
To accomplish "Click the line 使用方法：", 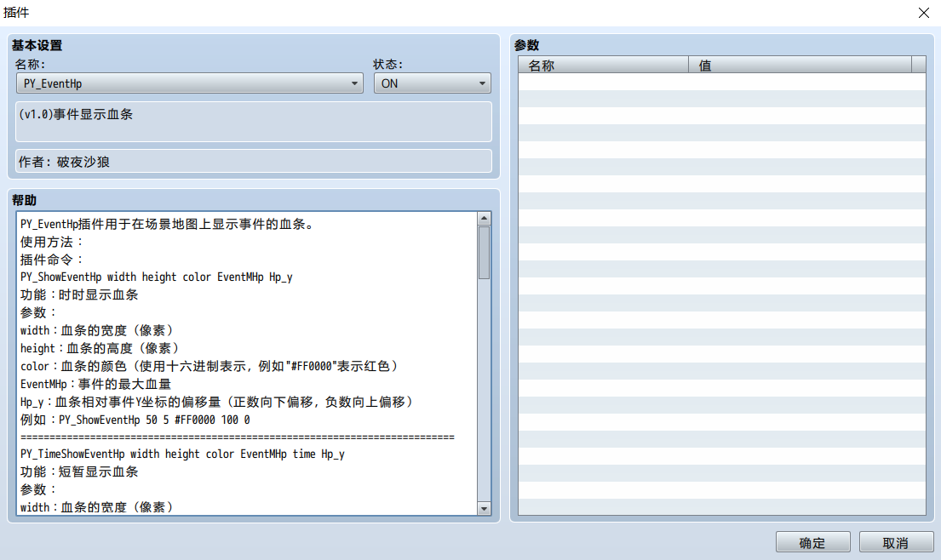I will (52, 242).
